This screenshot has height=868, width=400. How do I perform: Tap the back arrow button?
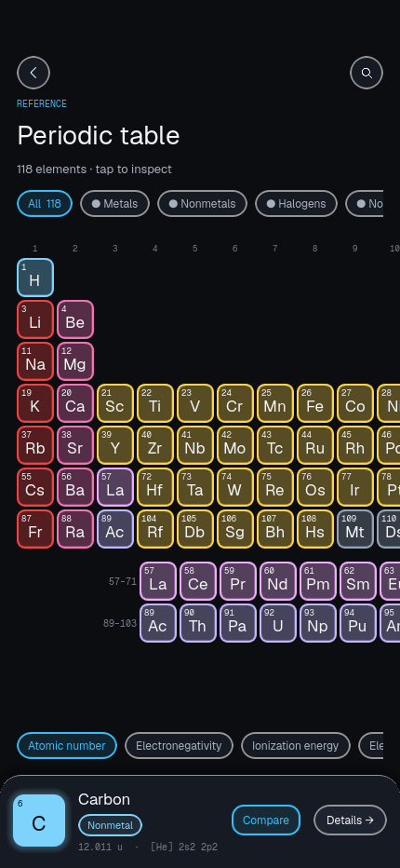[x=33, y=73]
